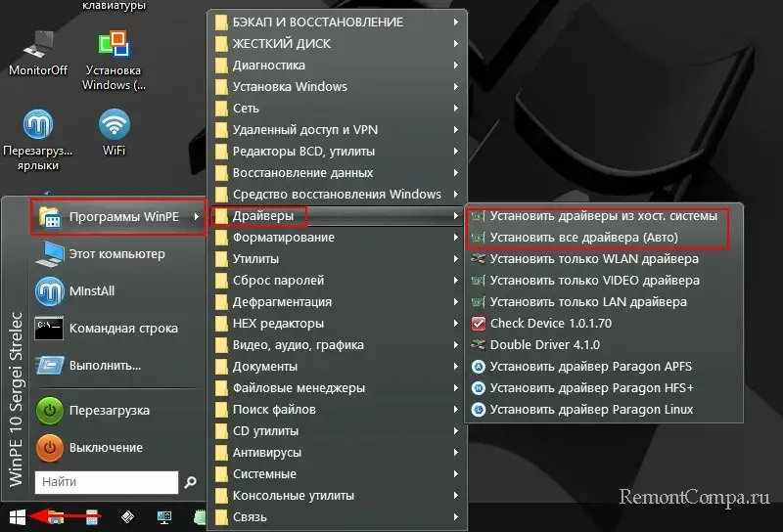
Task: Open the CD утилиты menu item
Action: [338, 430]
